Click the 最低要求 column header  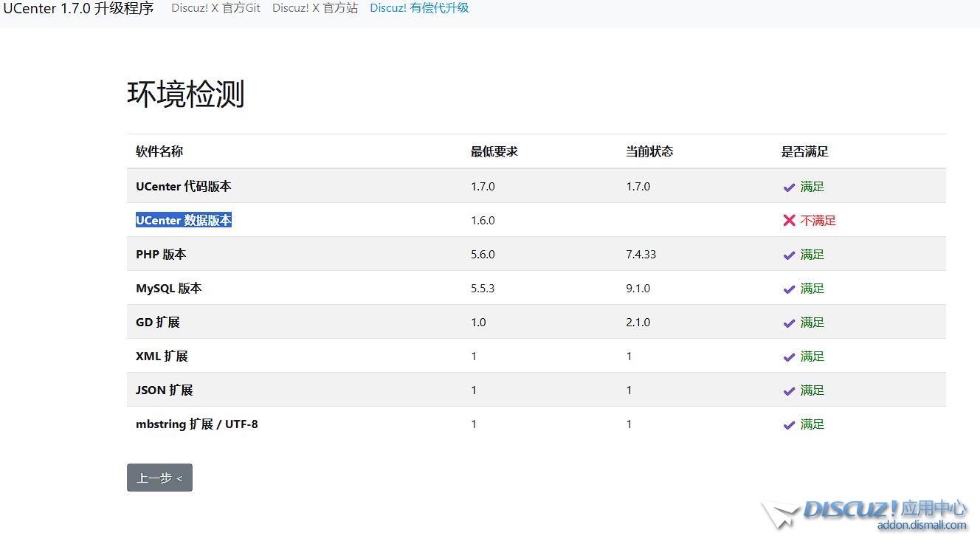click(494, 151)
